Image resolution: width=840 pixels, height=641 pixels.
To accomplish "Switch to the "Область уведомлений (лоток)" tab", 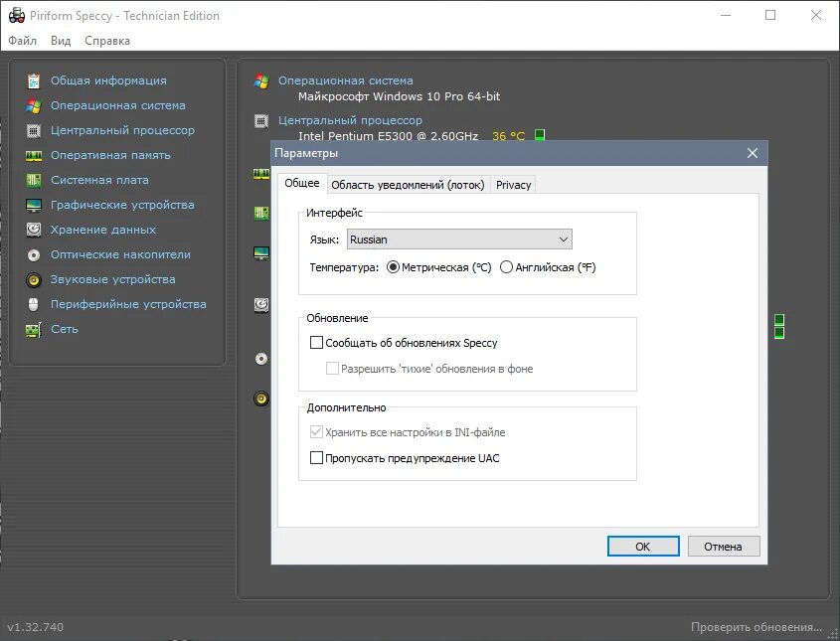I will pyautogui.click(x=408, y=185).
